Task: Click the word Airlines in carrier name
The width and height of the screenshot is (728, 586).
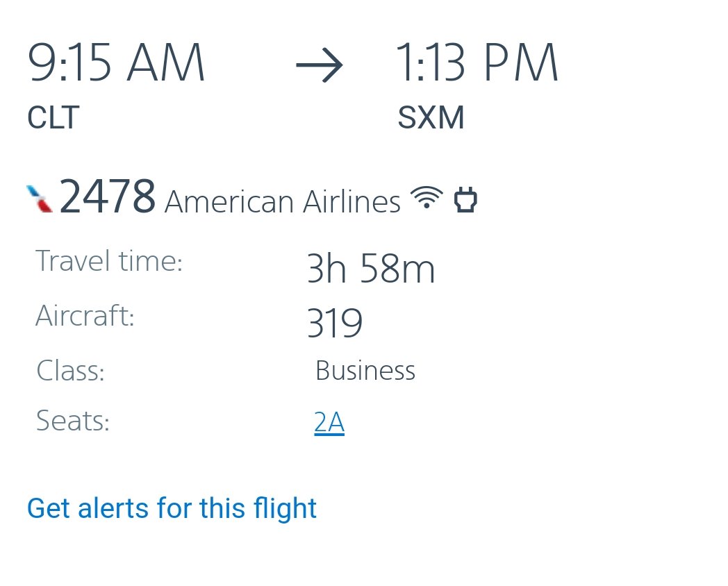Action: (x=351, y=203)
